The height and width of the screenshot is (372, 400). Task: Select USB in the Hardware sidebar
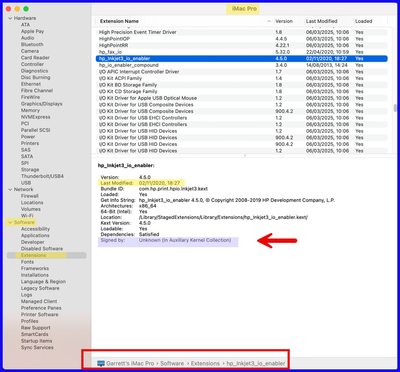(x=26, y=183)
